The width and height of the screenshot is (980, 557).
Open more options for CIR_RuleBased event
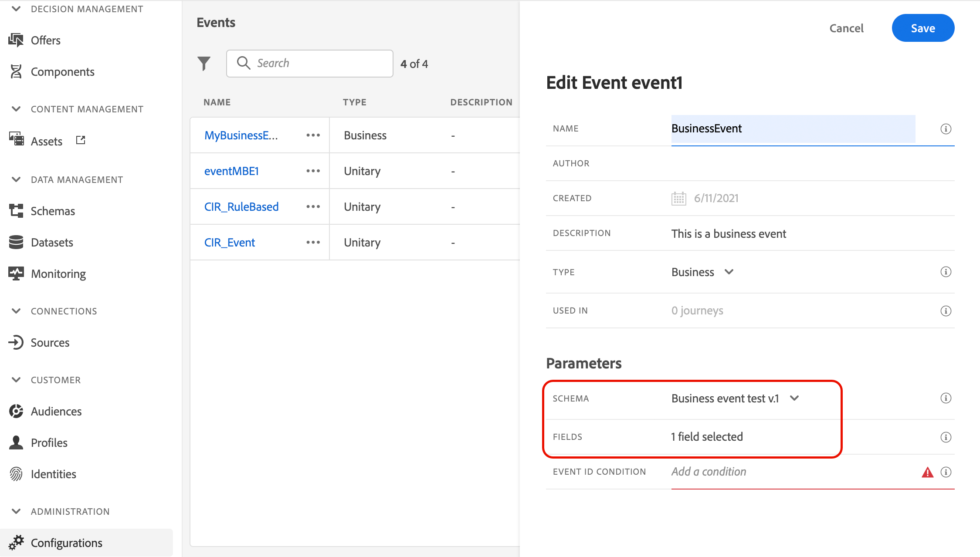tap(313, 206)
